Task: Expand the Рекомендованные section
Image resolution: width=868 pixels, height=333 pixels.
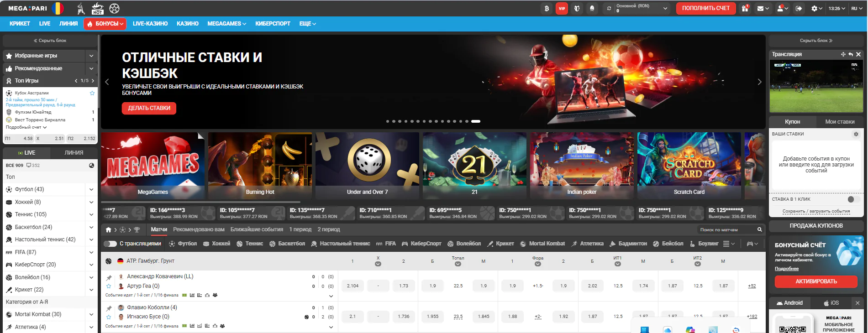Action: (91, 68)
